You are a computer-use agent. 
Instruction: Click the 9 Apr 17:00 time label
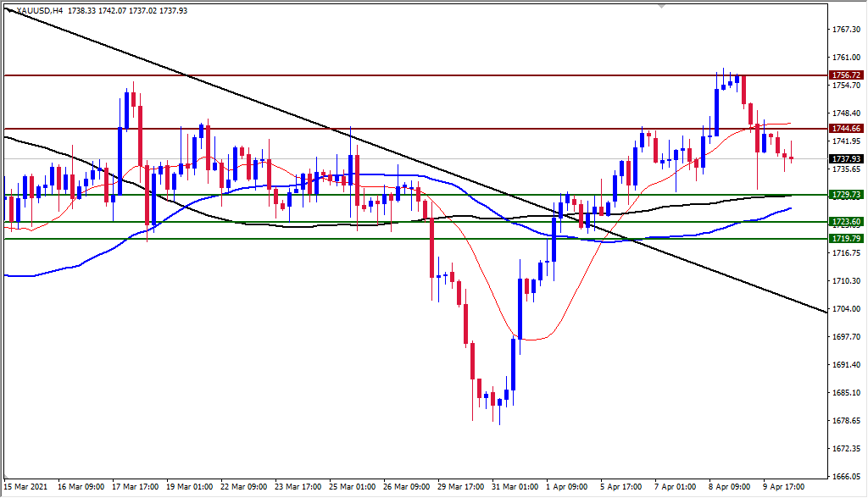click(x=784, y=487)
